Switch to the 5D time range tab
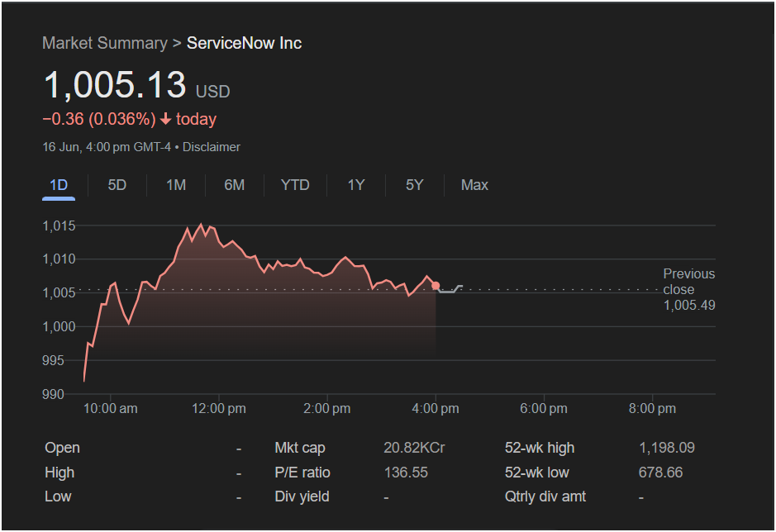The height and width of the screenshot is (532, 776). click(x=117, y=185)
